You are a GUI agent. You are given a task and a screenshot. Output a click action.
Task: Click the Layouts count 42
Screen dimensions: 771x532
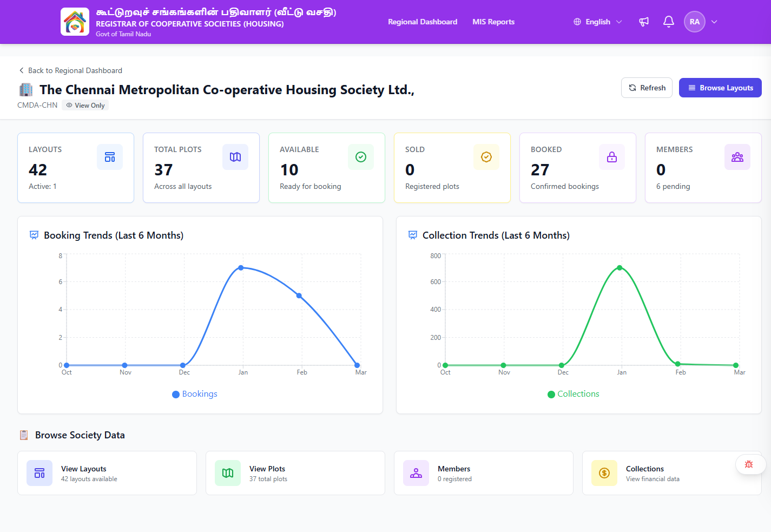(38, 170)
